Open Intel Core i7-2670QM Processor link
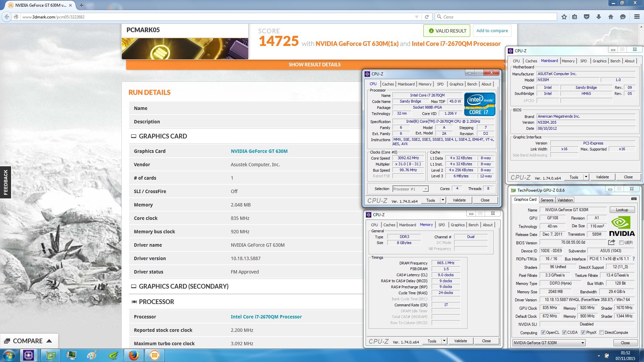The height and width of the screenshot is (362, 644). pyautogui.click(x=266, y=317)
